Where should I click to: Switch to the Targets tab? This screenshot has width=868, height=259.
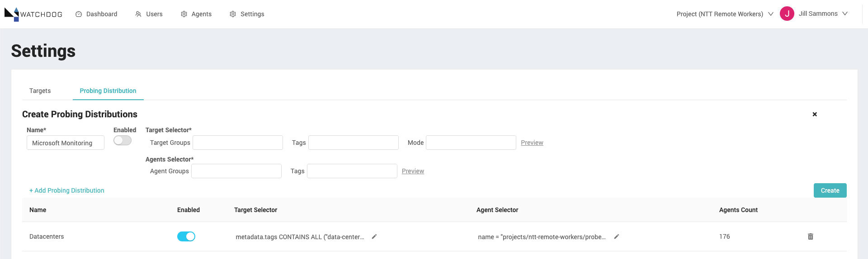(40, 91)
